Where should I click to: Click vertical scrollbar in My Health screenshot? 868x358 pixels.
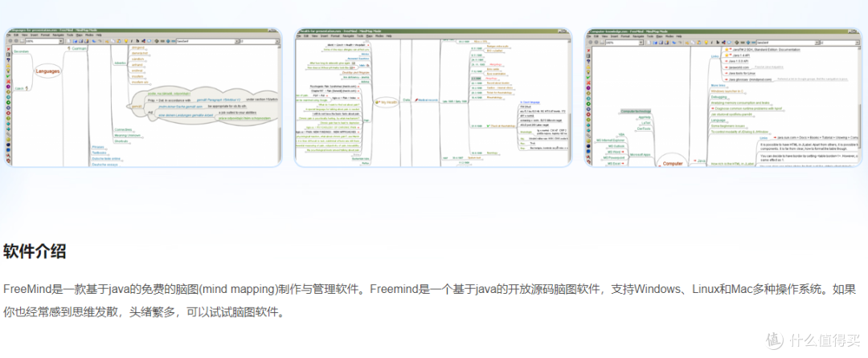[x=569, y=102]
